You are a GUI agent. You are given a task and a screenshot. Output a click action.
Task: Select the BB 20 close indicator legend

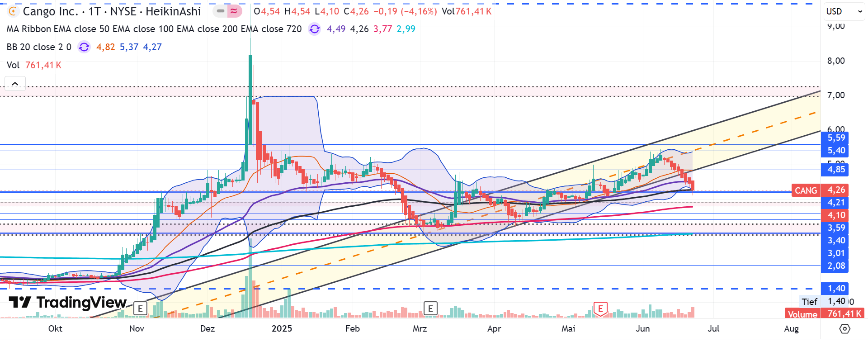[x=39, y=47]
